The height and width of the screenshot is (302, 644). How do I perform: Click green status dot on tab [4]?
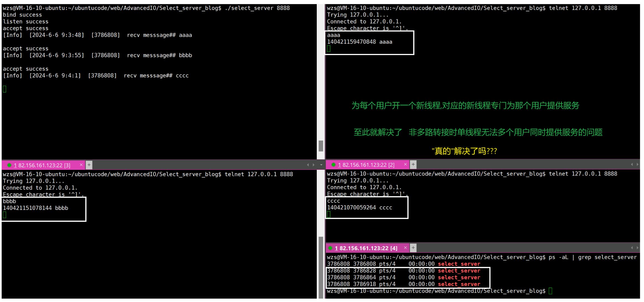click(x=330, y=248)
